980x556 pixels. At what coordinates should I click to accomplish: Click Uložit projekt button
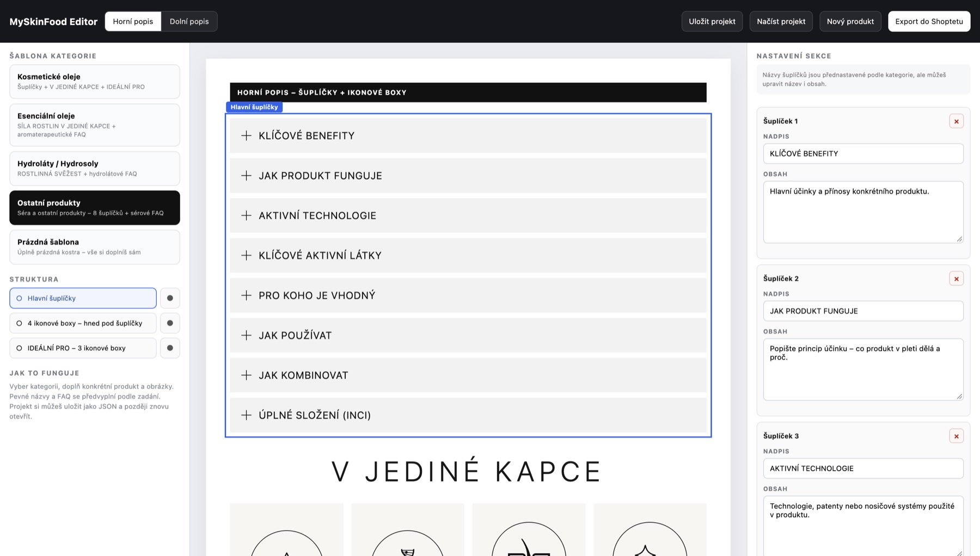[x=712, y=21]
